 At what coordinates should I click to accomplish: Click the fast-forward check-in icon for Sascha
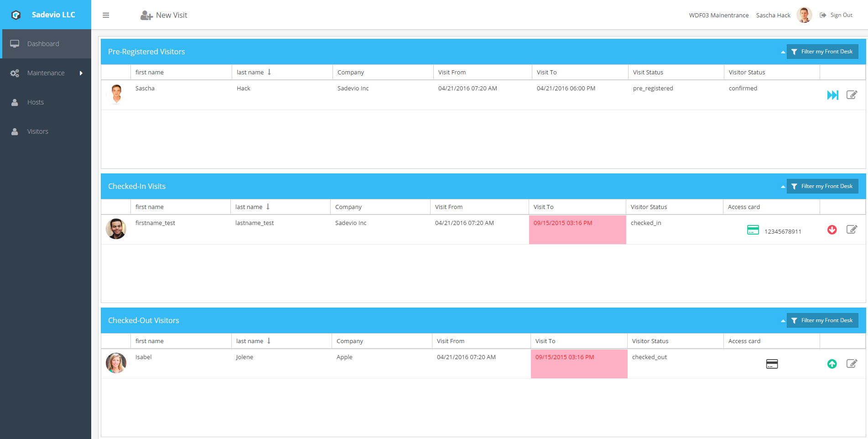click(x=832, y=95)
